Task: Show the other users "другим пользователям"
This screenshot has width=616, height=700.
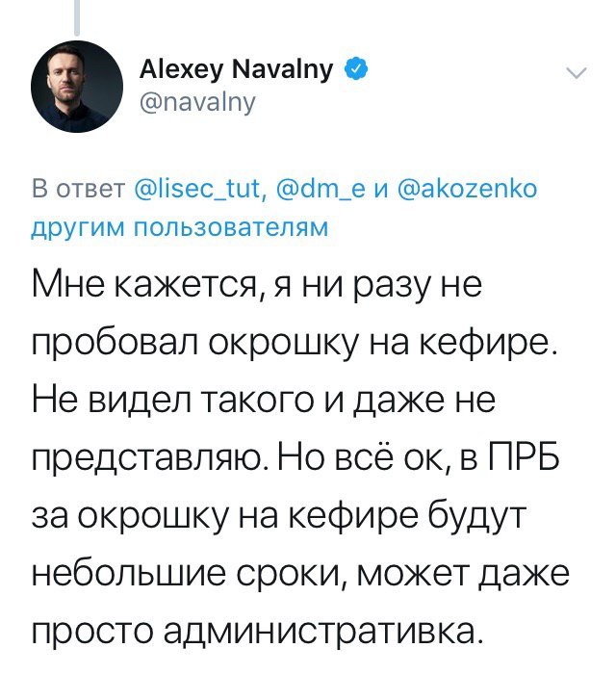Action: coord(181,226)
